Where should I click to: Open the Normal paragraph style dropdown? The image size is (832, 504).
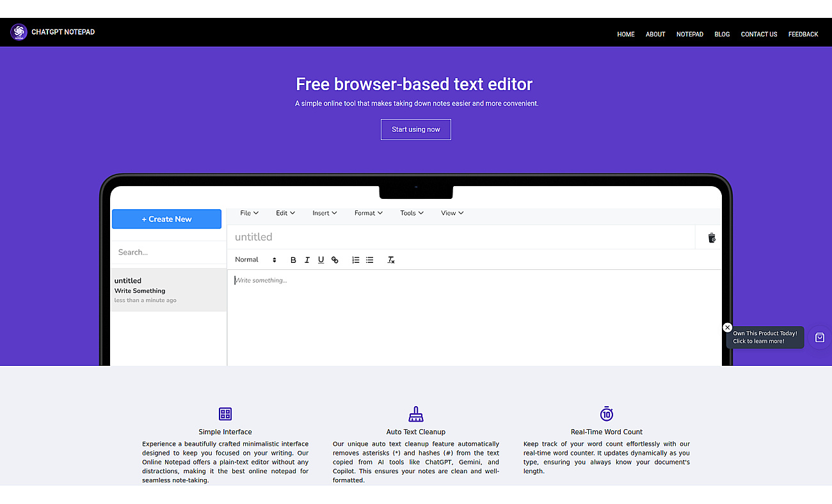[255, 260]
